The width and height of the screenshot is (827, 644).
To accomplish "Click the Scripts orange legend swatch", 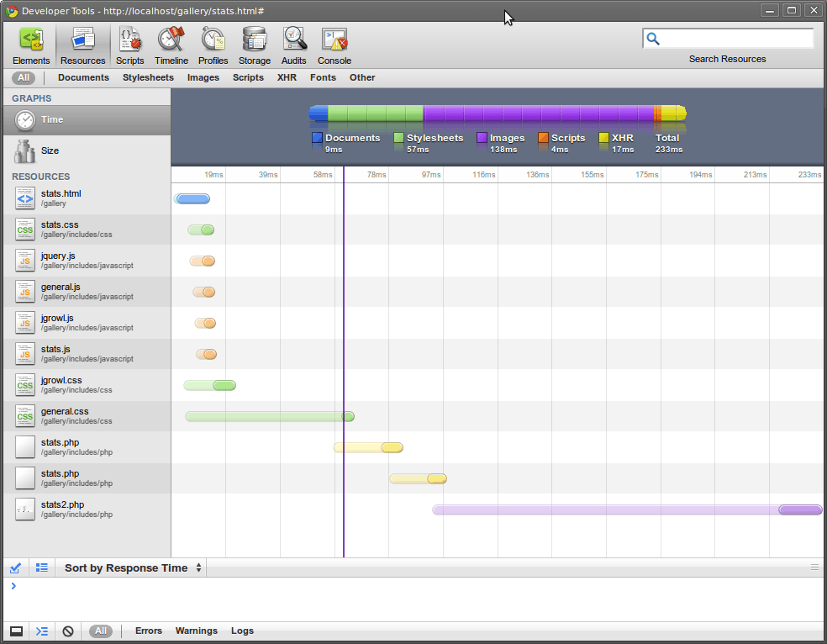I will 543,138.
